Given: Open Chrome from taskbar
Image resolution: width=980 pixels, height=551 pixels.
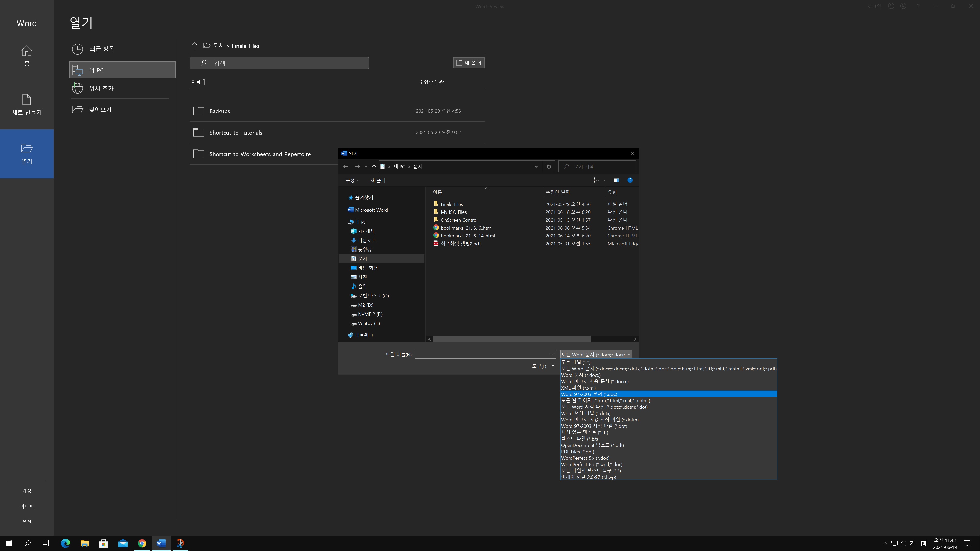Looking at the screenshot, I should click(142, 543).
